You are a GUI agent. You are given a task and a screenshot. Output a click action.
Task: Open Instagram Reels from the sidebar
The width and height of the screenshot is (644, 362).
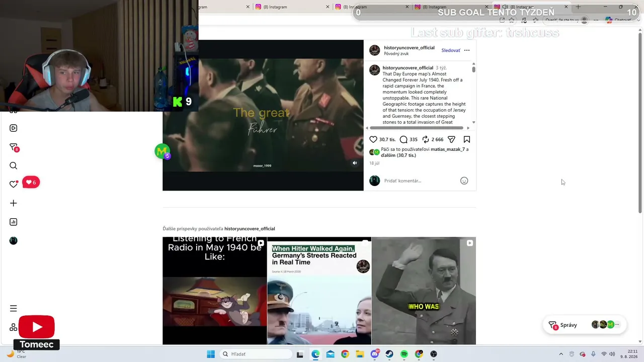point(14,128)
